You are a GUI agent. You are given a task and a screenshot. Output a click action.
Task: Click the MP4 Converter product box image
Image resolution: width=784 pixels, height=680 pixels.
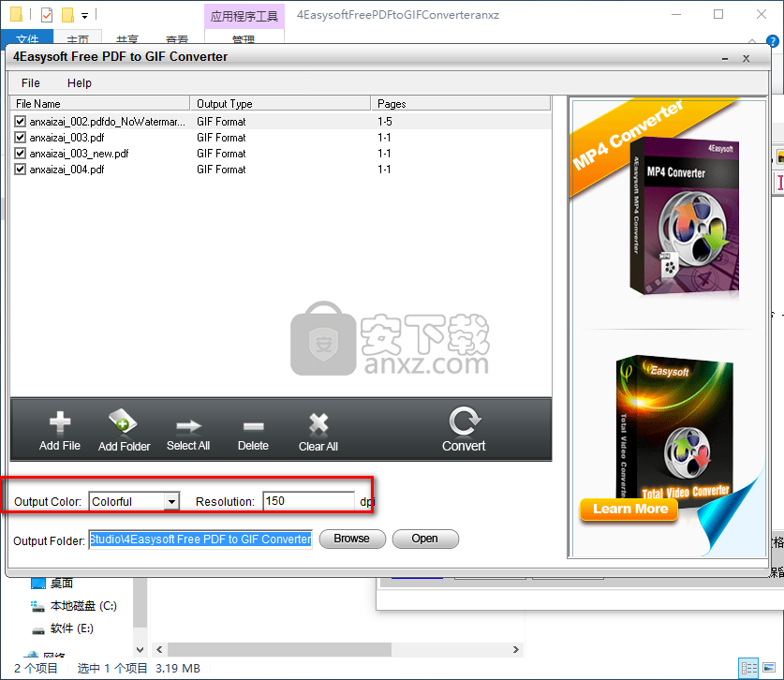click(684, 216)
